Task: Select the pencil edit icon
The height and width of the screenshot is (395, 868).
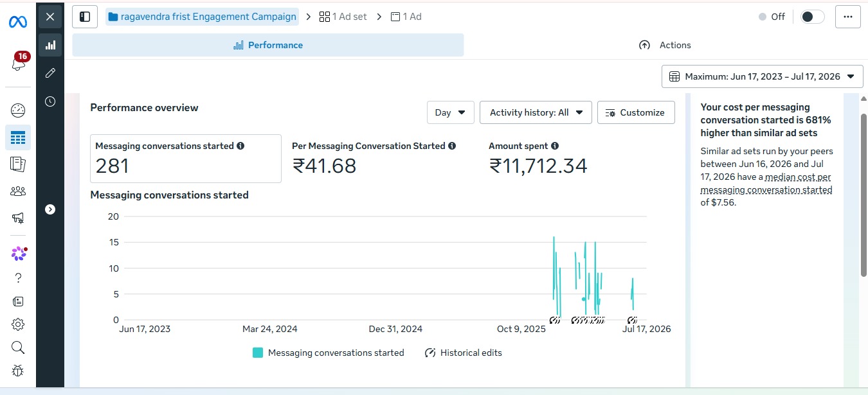Action: [50, 73]
